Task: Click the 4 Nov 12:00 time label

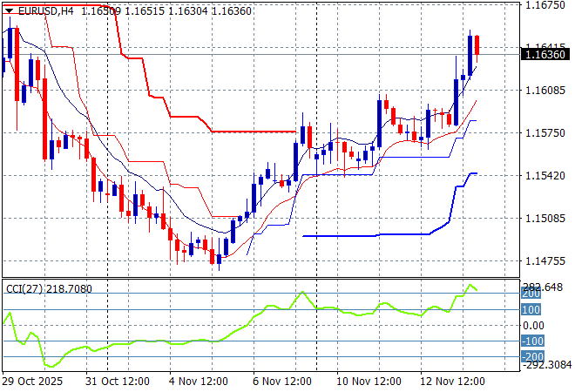Action: pyautogui.click(x=199, y=382)
